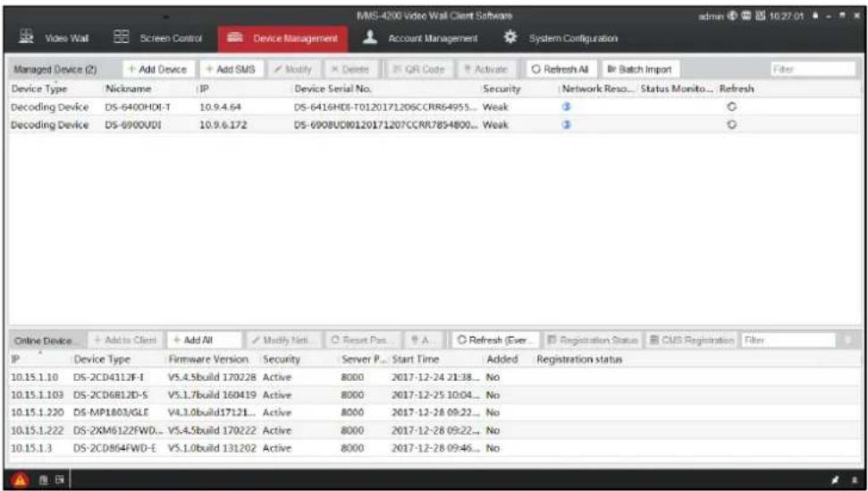The image size is (868, 491).
Task: Select online device 10.15.1.220 row
Action: pyautogui.click(x=434, y=413)
